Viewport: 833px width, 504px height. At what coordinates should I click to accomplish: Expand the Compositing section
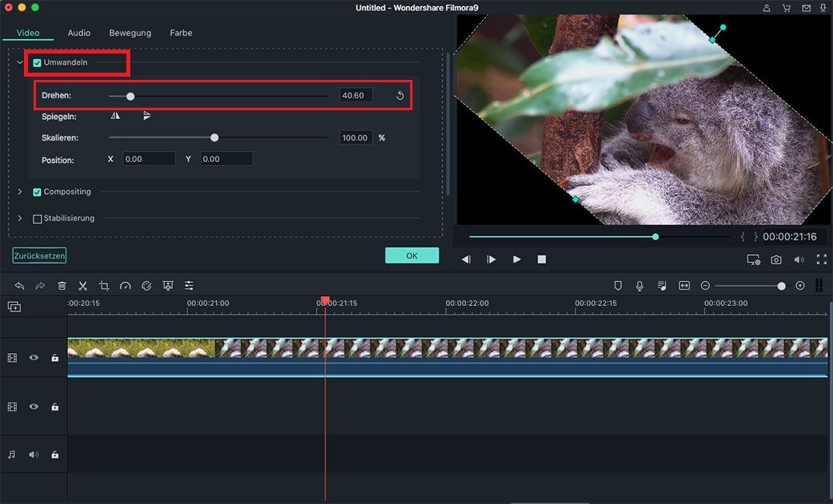[20, 192]
